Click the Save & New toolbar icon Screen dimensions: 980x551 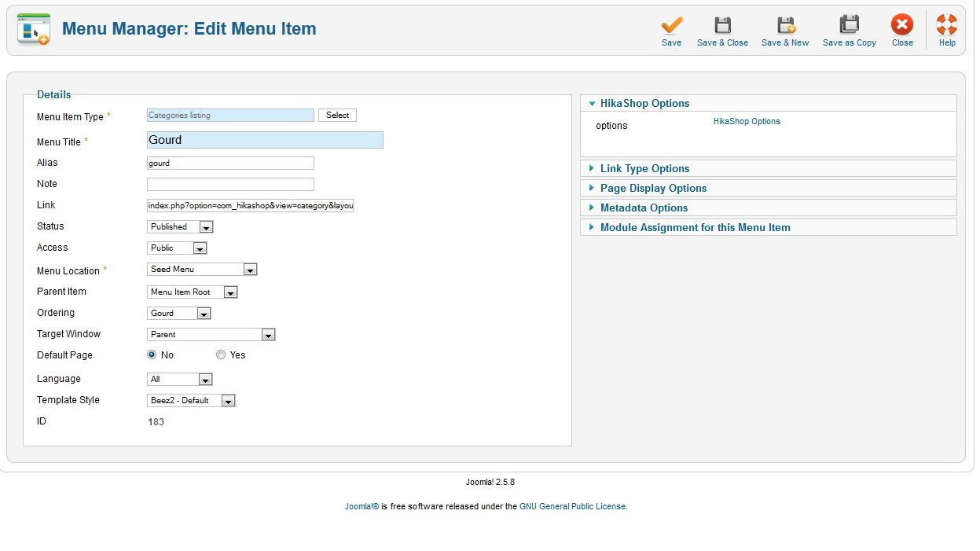pos(785,24)
